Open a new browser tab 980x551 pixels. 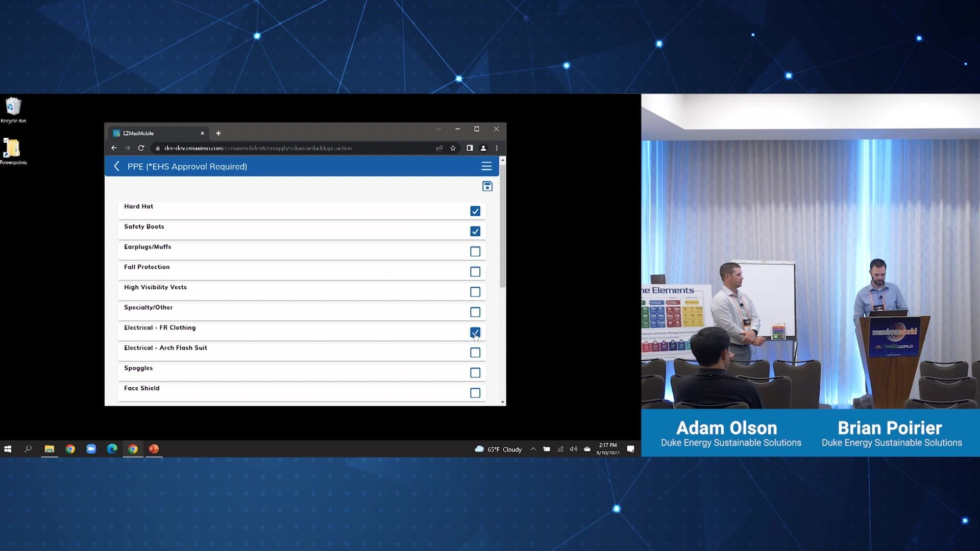pyautogui.click(x=218, y=133)
